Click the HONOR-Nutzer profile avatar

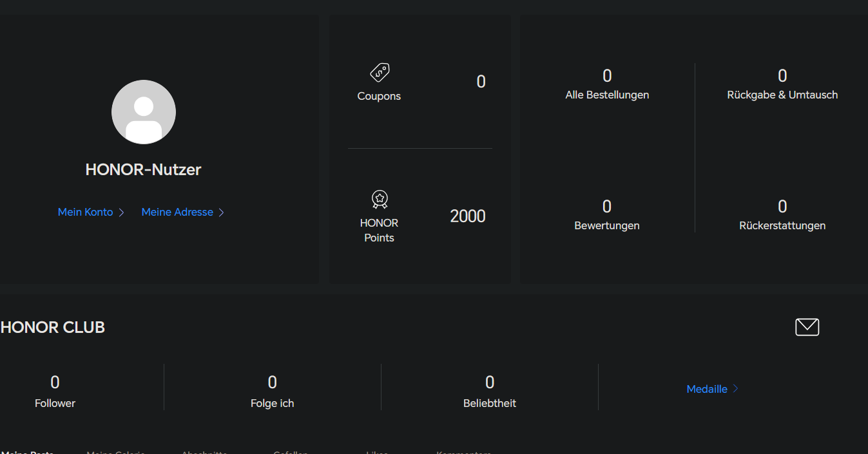144,112
